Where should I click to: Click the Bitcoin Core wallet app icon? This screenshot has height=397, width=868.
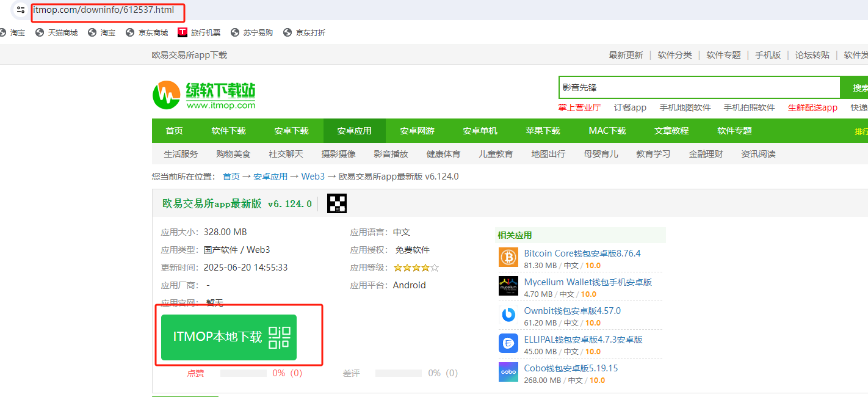tap(508, 258)
